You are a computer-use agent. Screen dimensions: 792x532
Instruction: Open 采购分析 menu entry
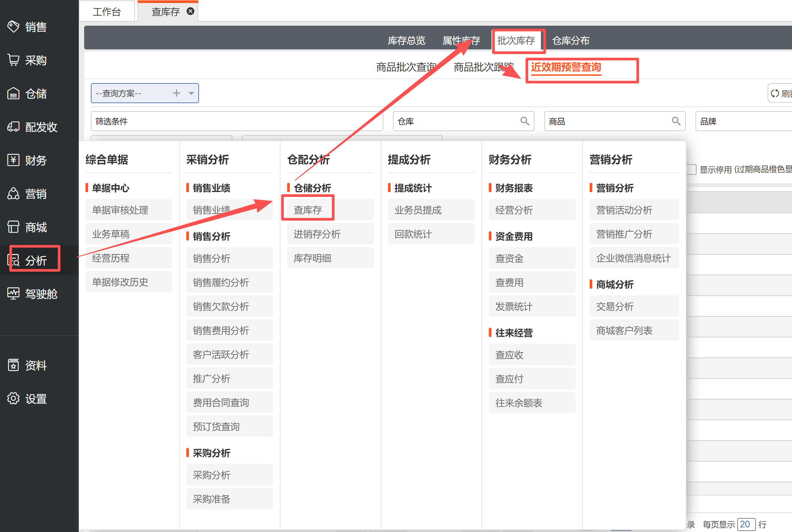tap(230, 475)
